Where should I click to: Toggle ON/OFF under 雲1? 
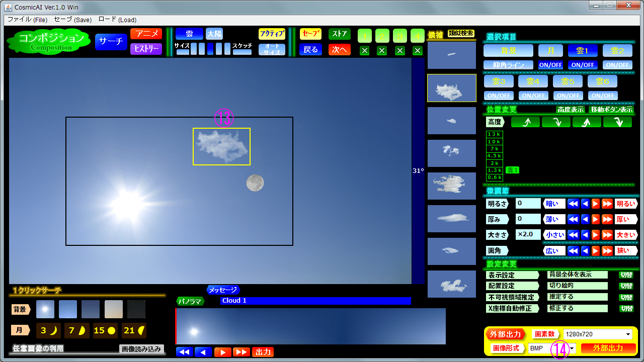[x=583, y=65]
